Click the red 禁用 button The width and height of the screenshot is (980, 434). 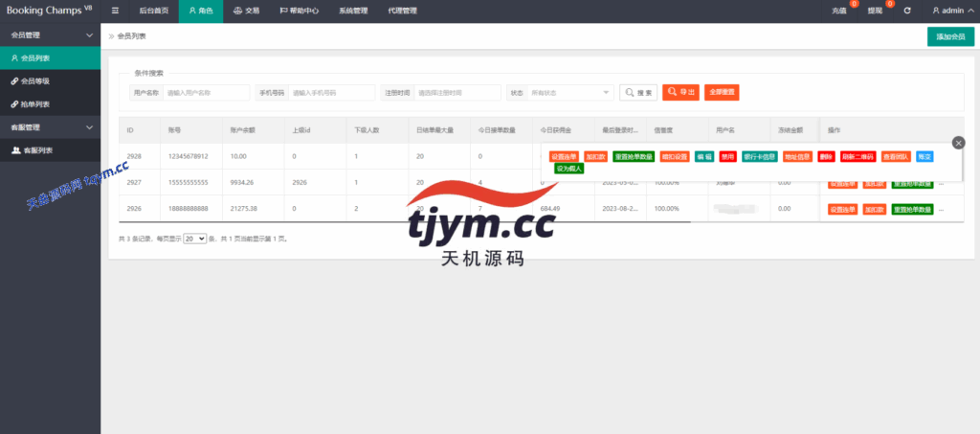click(728, 157)
